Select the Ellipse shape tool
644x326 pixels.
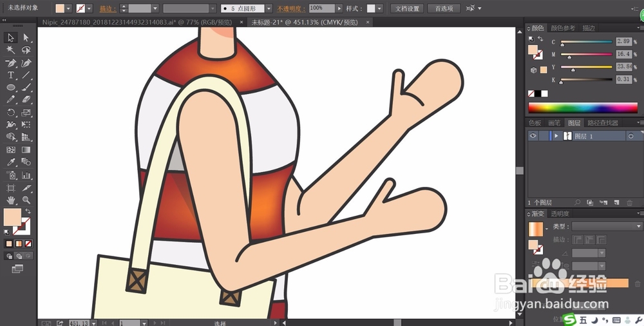pos(11,87)
